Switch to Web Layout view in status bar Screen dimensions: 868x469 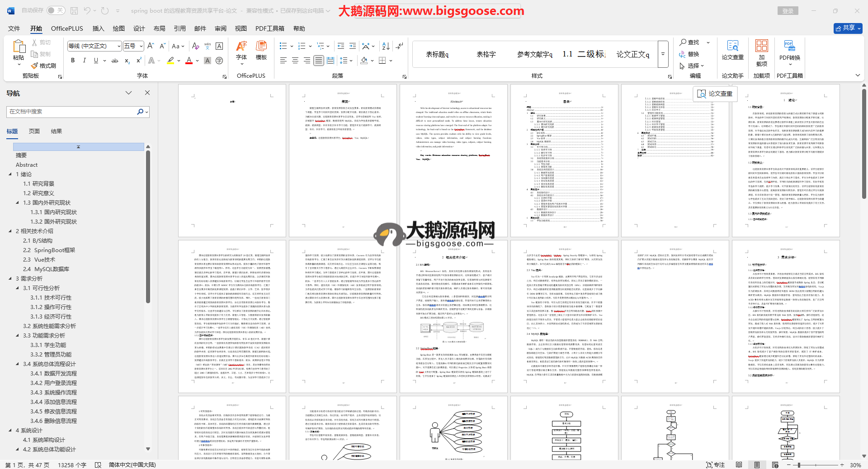[x=775, y=465]
